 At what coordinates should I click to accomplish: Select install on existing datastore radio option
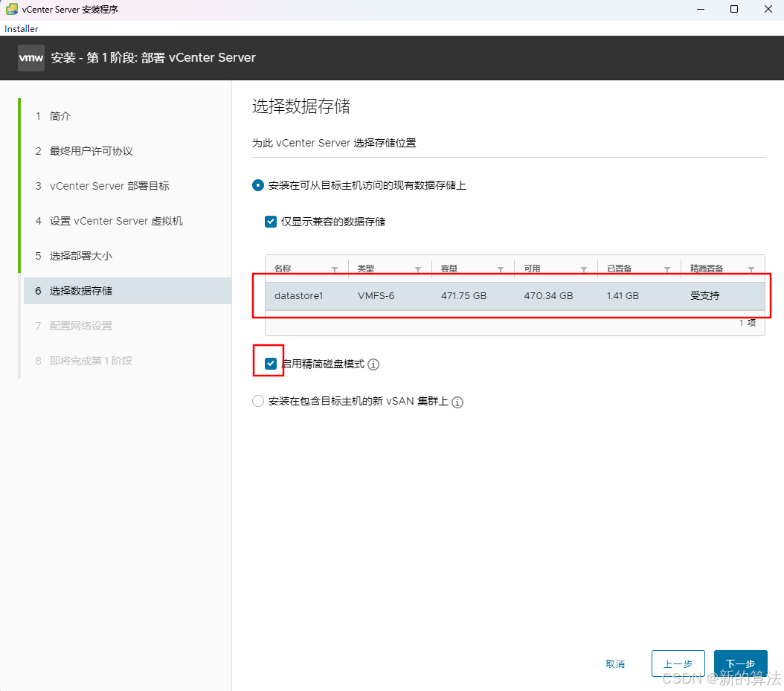[x=258, y=185]
